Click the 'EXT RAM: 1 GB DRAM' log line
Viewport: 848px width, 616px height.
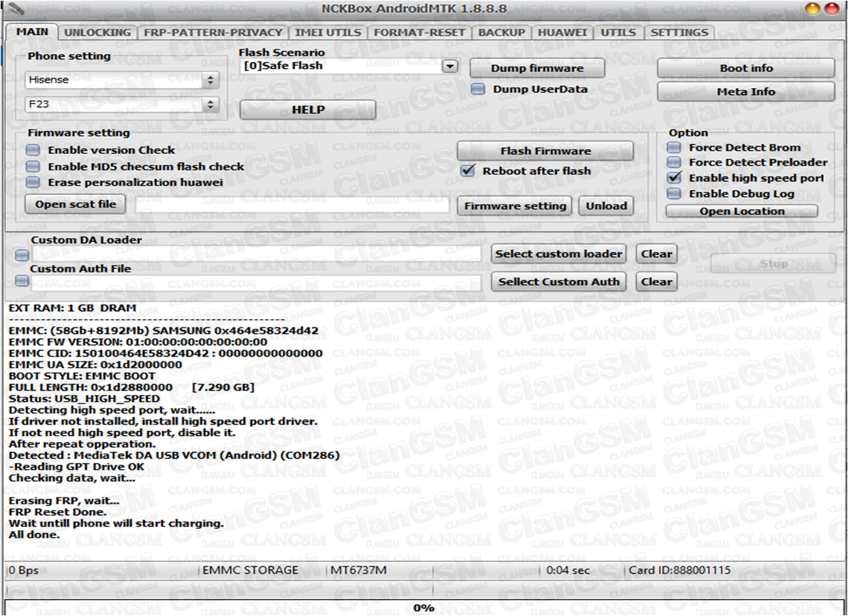pos(72,308)
